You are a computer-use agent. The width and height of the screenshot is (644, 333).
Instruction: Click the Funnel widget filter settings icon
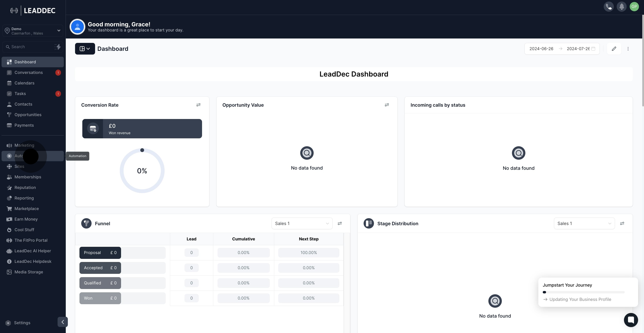tap(340, 223)
